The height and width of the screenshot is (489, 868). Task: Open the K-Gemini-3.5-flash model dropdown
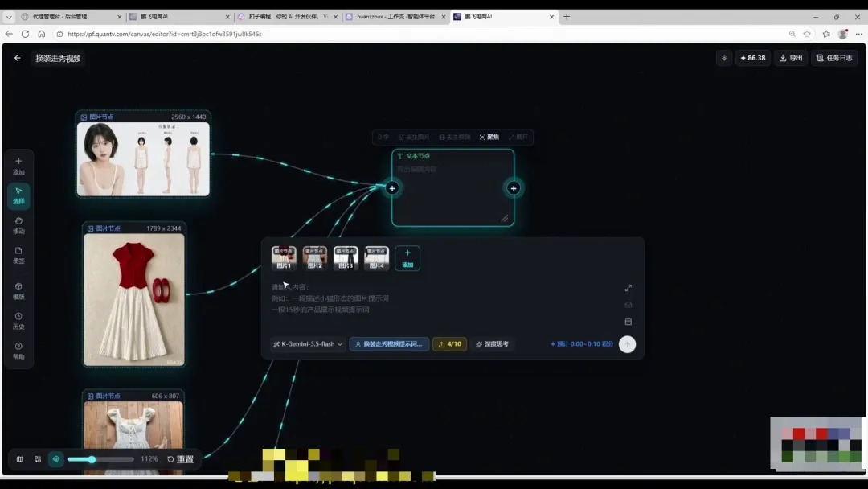[x=308, y=344]
